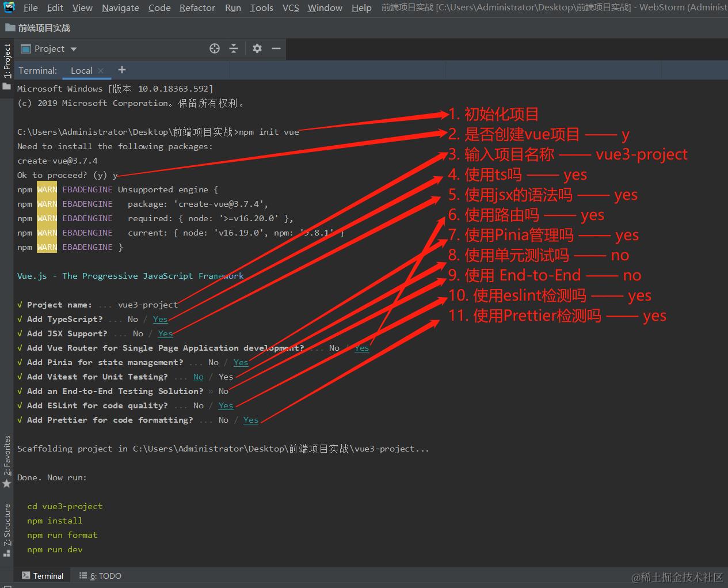Click the 'npm install' command
This screenshot has height=588, width=728.
click(x=55, y=521)
